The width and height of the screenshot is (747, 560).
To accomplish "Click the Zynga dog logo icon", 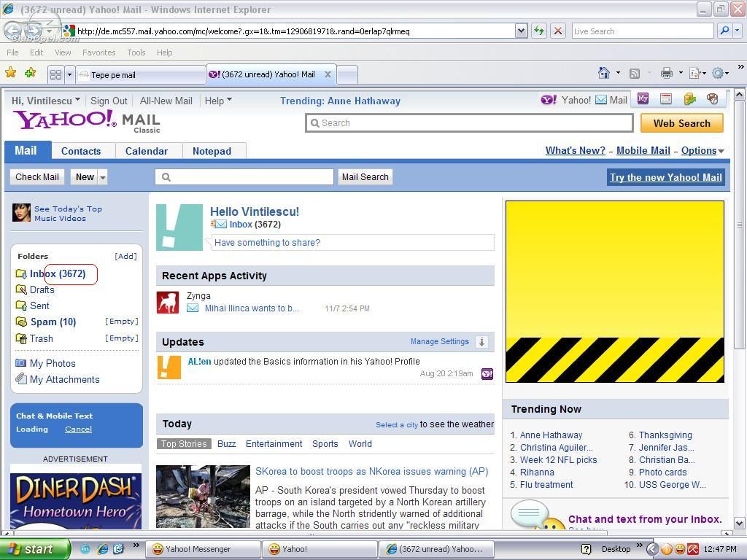I will (168, 303).
